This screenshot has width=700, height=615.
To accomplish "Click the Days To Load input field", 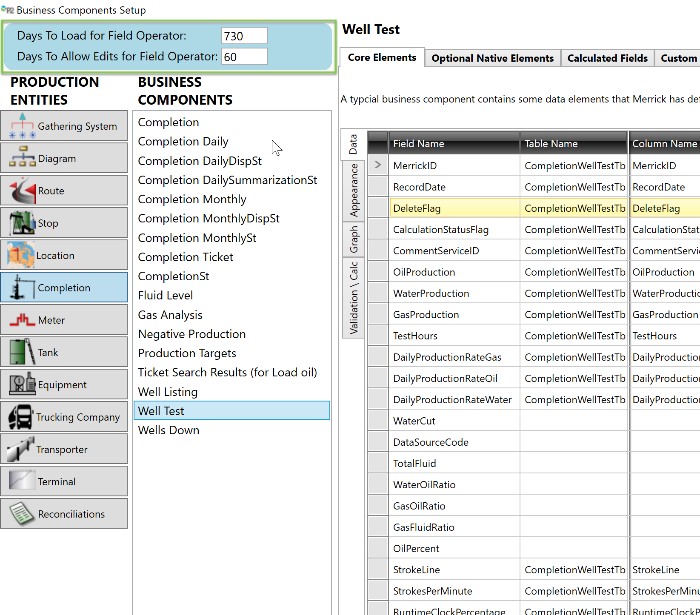I will (x=244, y=36).
